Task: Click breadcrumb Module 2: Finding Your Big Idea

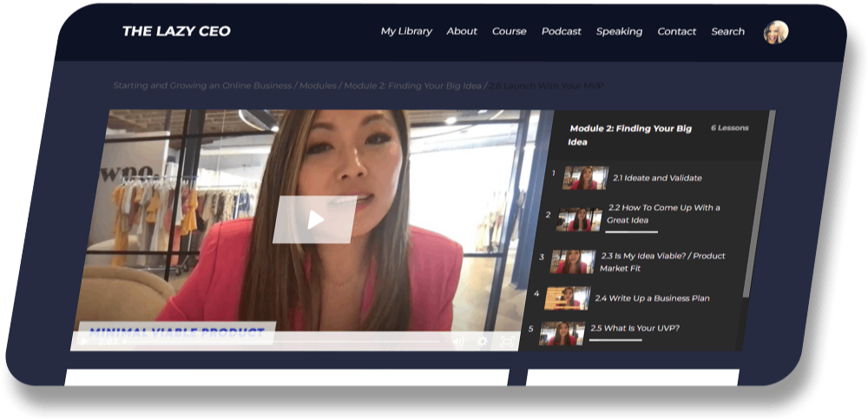Action: (x=412, y=86)
